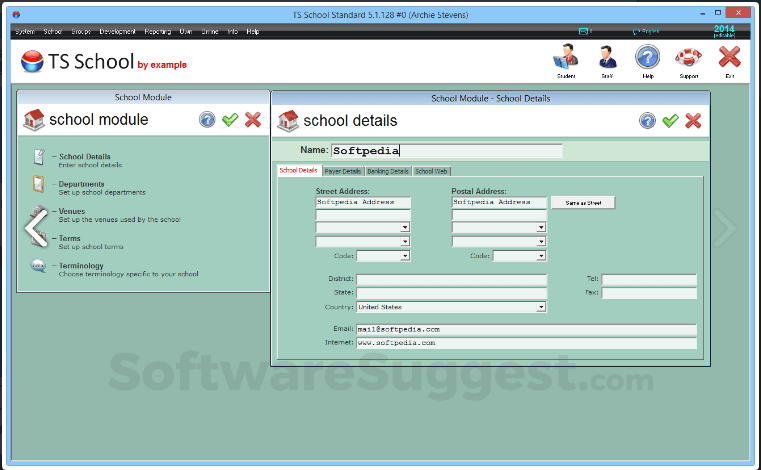The height and width of the screenshot is (470, 761).
Task: Click the second Postal Address line field
Action: (x=499, y=215)
